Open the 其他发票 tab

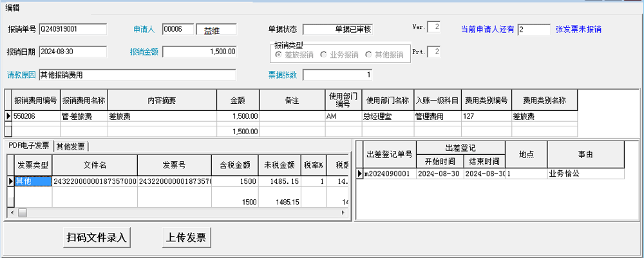(71, 146)
